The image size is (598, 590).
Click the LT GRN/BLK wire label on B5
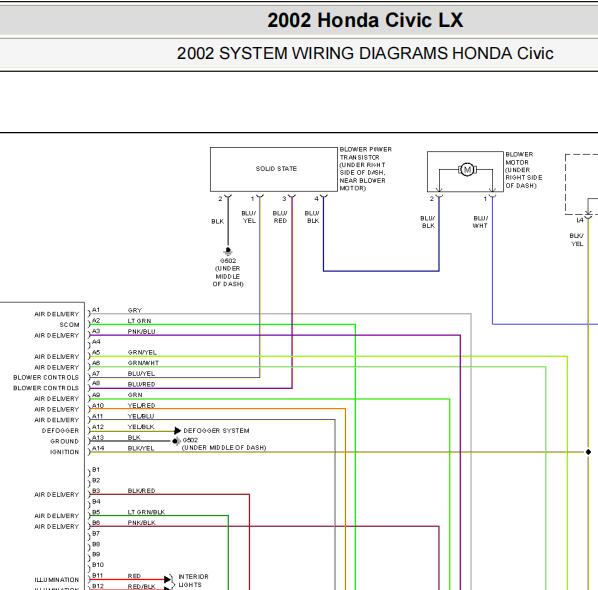tap(146, 512)
